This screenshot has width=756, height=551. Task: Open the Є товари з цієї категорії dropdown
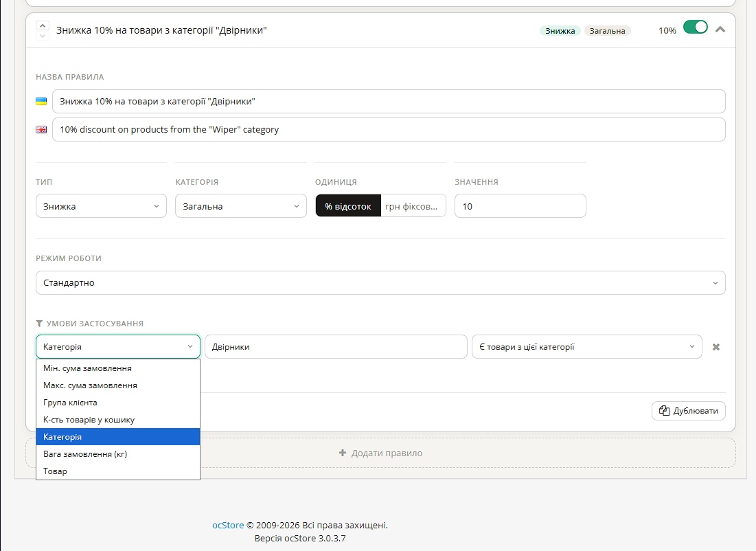tap(587, 347)
